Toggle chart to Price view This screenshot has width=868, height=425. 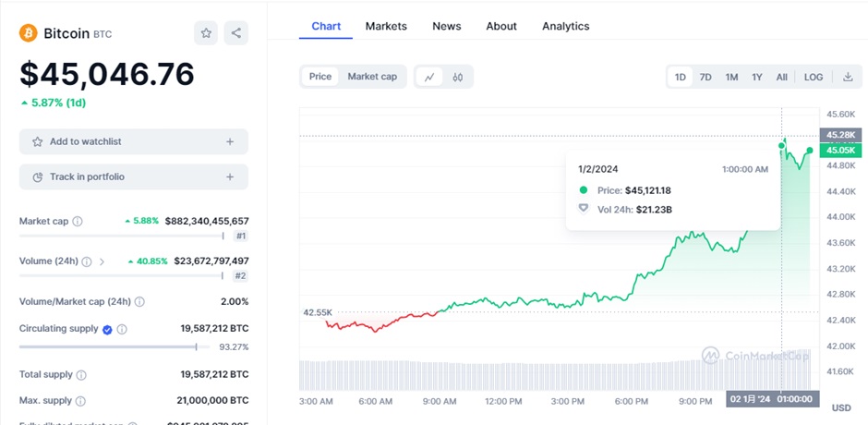tap(320, 77)
